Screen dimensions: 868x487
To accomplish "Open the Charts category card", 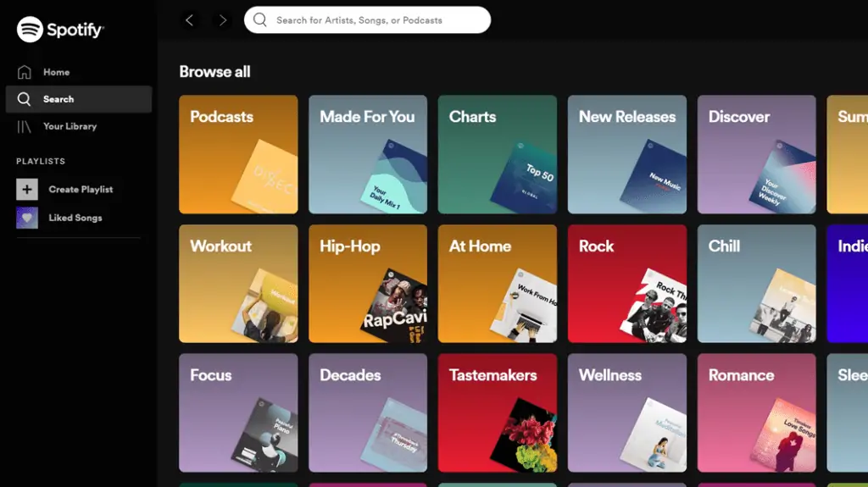I will pos(497,154).
